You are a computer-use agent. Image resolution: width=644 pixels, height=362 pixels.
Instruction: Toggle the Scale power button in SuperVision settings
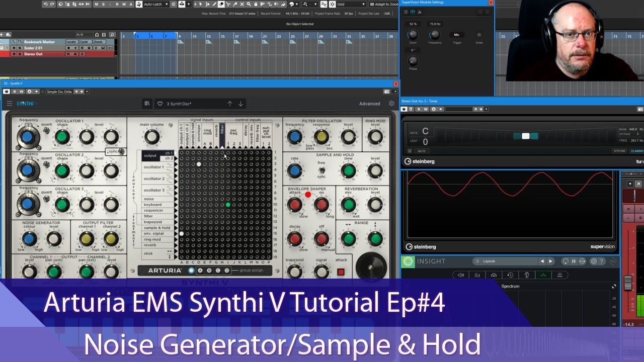tap(479, 35)
